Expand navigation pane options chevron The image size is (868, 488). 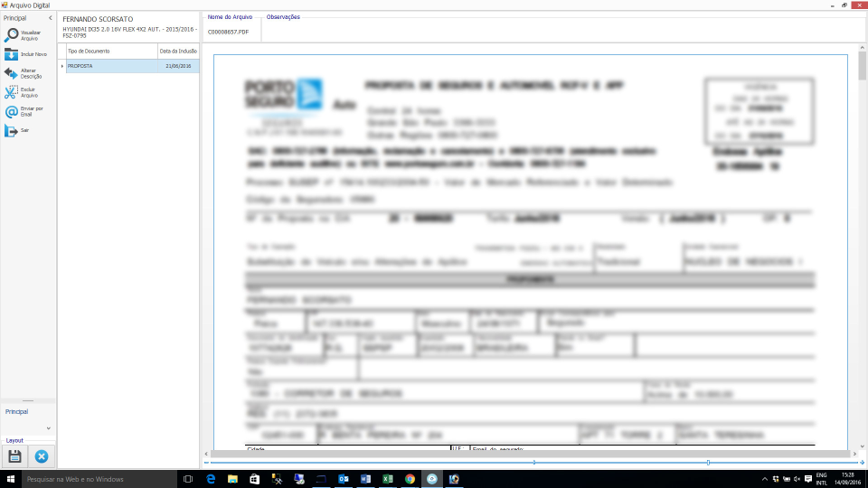point(49,428)
